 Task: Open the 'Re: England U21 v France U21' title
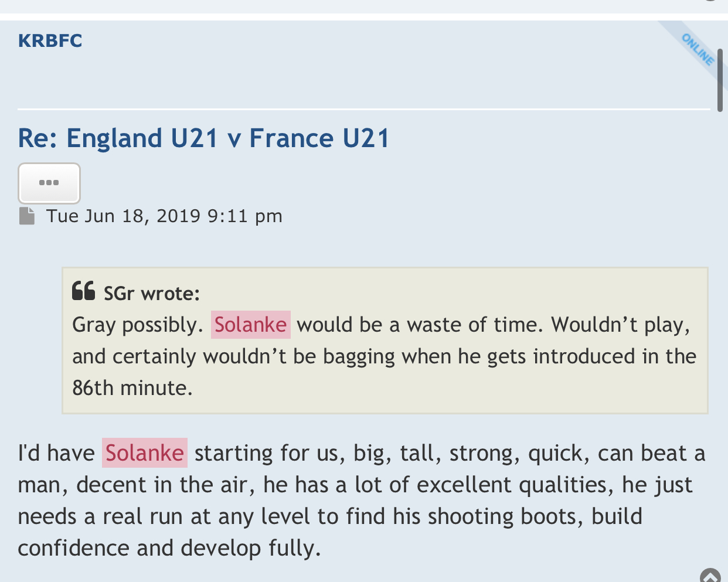pos(203,138)
